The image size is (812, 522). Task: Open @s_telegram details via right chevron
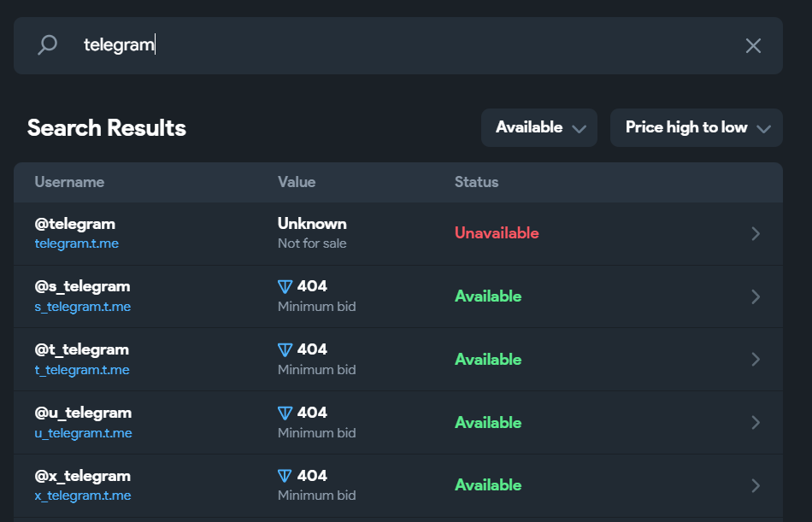(x=755, y=297)
